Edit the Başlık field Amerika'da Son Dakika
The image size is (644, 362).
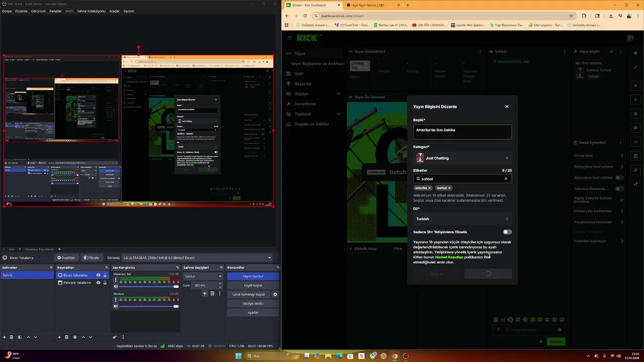click(x=462, y=131)
